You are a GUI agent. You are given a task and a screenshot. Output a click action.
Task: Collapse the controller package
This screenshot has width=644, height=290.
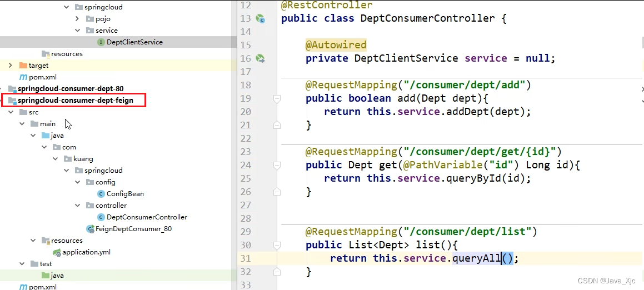coord(78,206)
